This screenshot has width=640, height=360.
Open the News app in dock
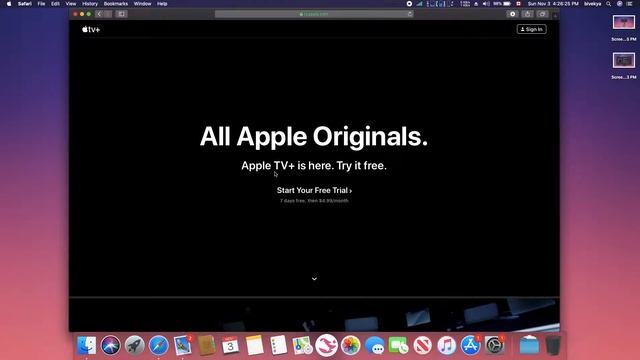pos(422,345)
